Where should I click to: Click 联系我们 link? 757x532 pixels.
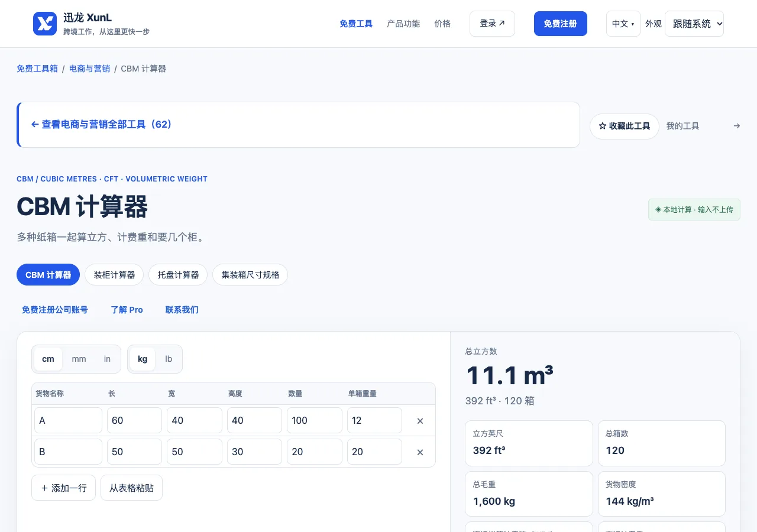pyautogui.click(x=182, y=310)
